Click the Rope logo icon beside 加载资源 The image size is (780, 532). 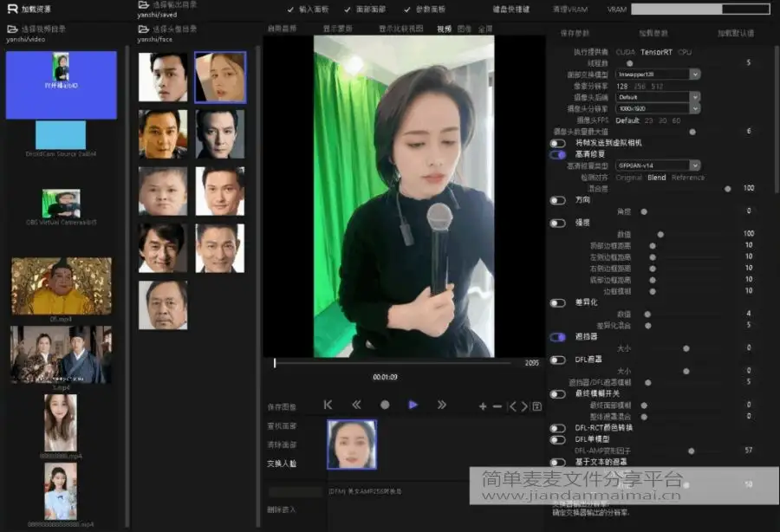pyautogui.click(x=12, y=9)
